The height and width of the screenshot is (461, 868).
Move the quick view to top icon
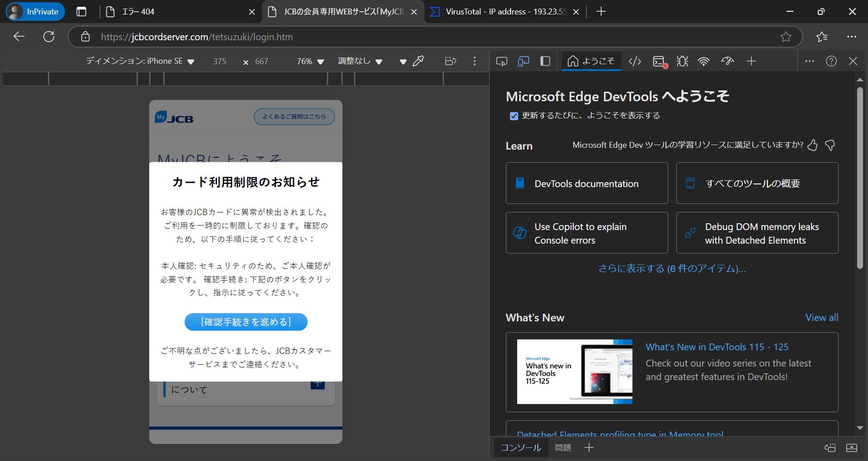[x=830, y=448]
